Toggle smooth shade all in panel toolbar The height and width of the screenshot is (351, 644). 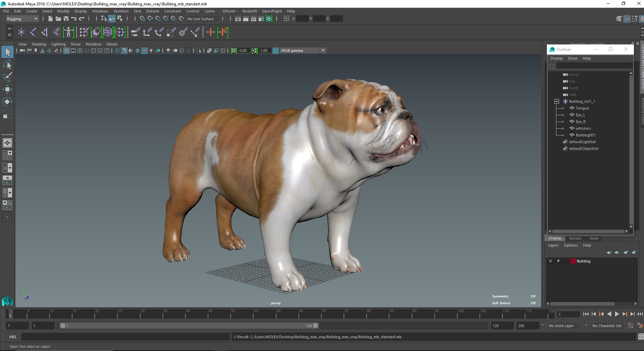pyautogui.click(x=124, y=51)
